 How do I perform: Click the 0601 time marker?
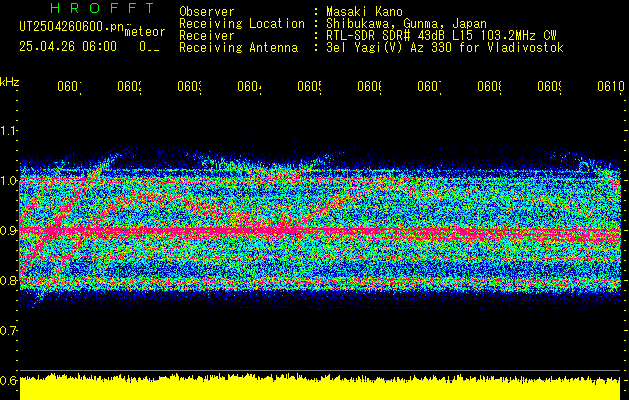pyautogui.click(x=69, y=86)
